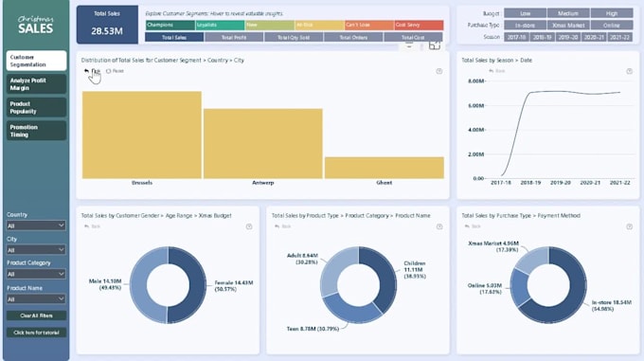The image size is (644, 361).
Task: Select the Loyalists segment swatch
Action: 220,25
